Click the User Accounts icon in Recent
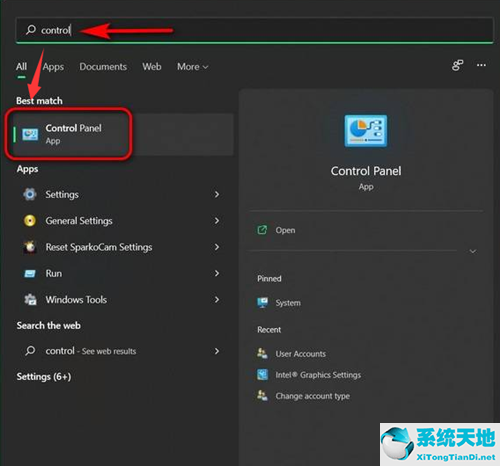This screenshot has width=500, height=466. [262, 353]
